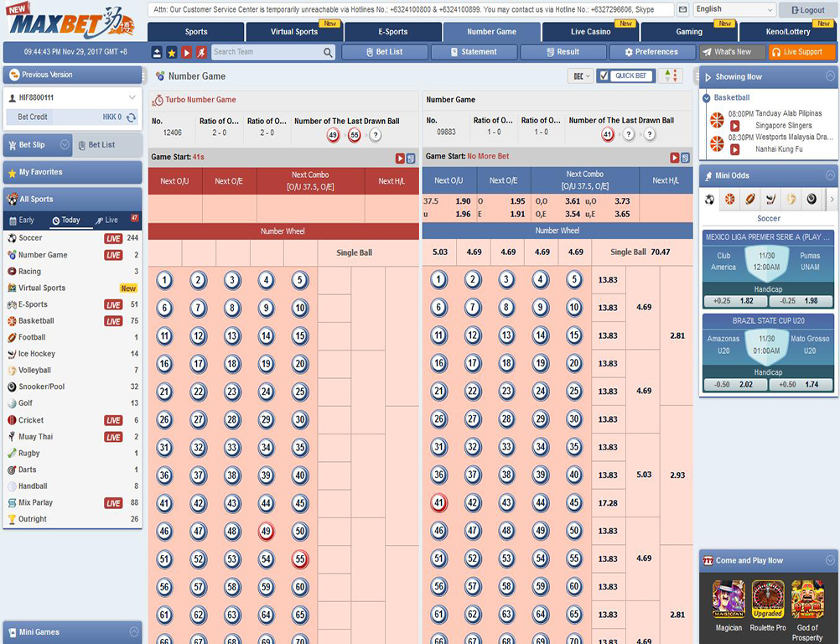Open the DEC odds format dropdown
This screenshot has width=840, height=644.
pyautogui.click(x=578, y=75)
